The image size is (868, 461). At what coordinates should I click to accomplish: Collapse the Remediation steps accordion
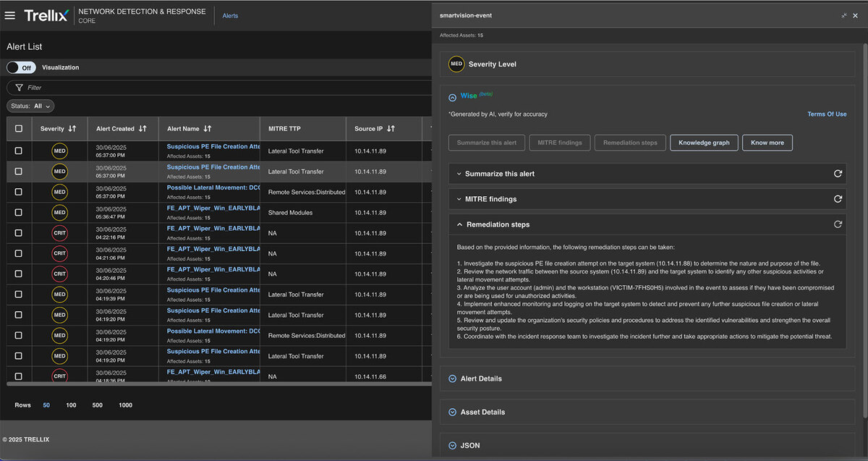[647, 224]
